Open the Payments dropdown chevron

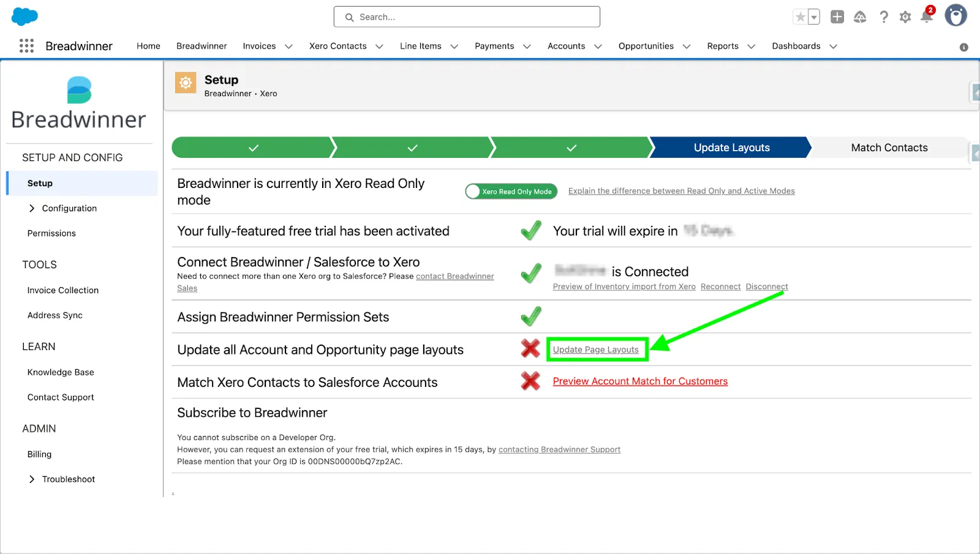pos(527,47)
